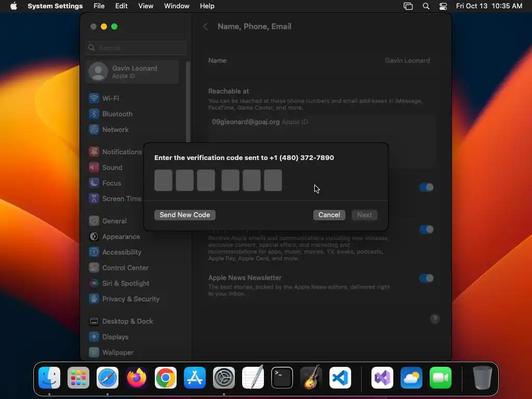
Task: Open the View menu
Action: 146,6
